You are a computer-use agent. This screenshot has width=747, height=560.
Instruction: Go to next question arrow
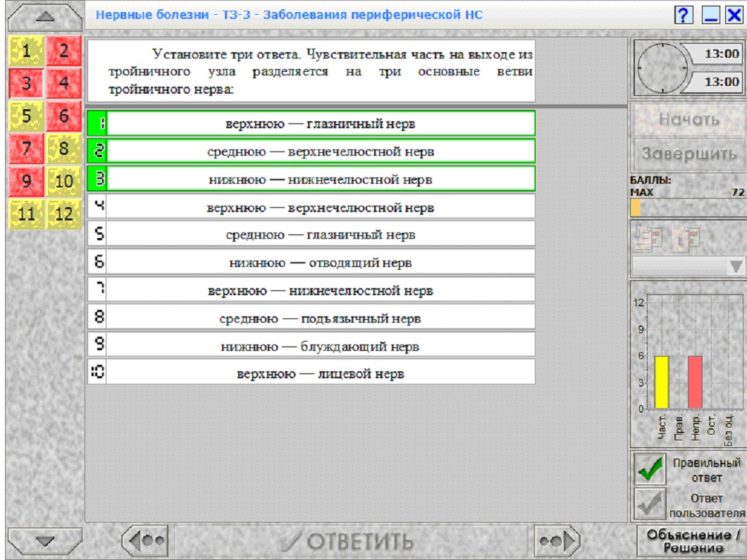tap(557, 540)
